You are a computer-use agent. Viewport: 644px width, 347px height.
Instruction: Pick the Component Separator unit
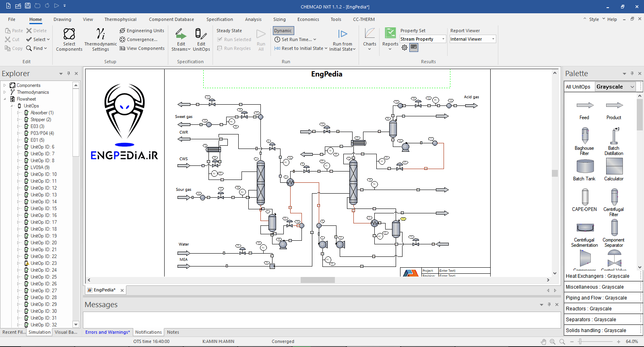(x=614, y=233)
